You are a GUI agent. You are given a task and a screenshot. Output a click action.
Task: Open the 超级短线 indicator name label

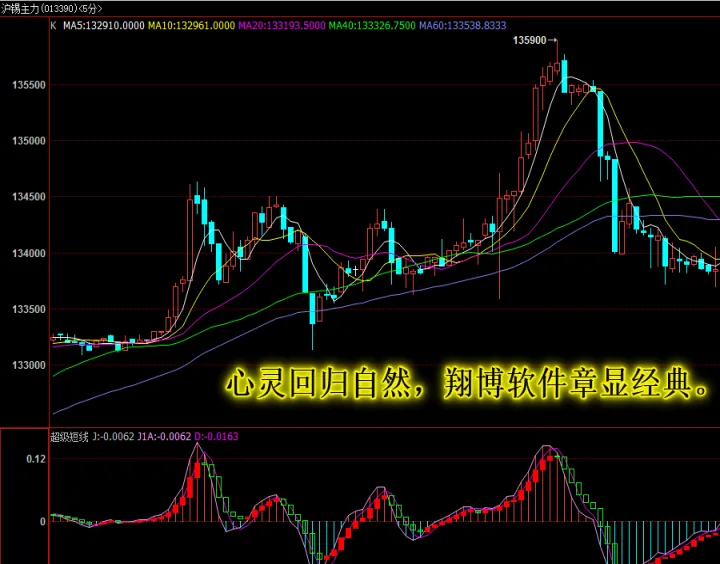[x=69, y=437]
